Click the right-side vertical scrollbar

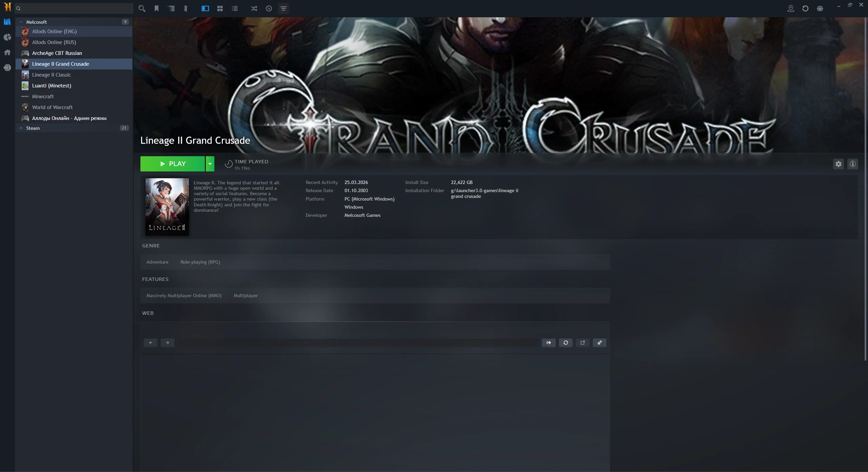point(865,190)
